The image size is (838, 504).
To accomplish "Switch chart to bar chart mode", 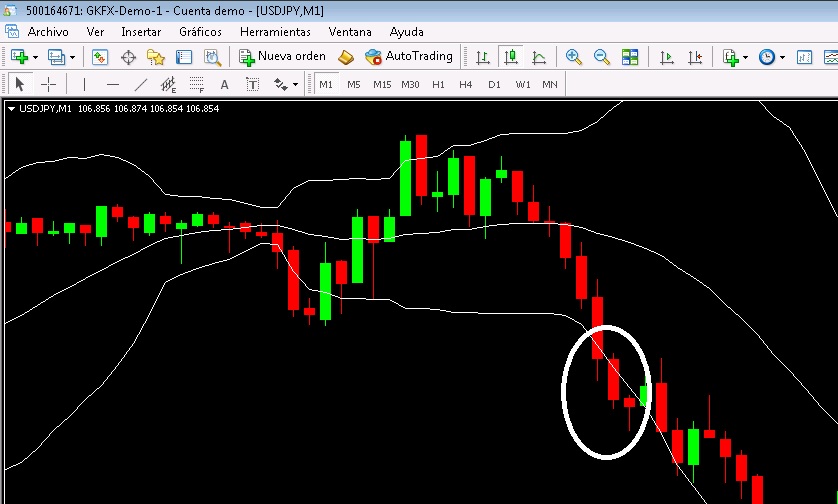I will pyautogui.click(x=483, y=57).
